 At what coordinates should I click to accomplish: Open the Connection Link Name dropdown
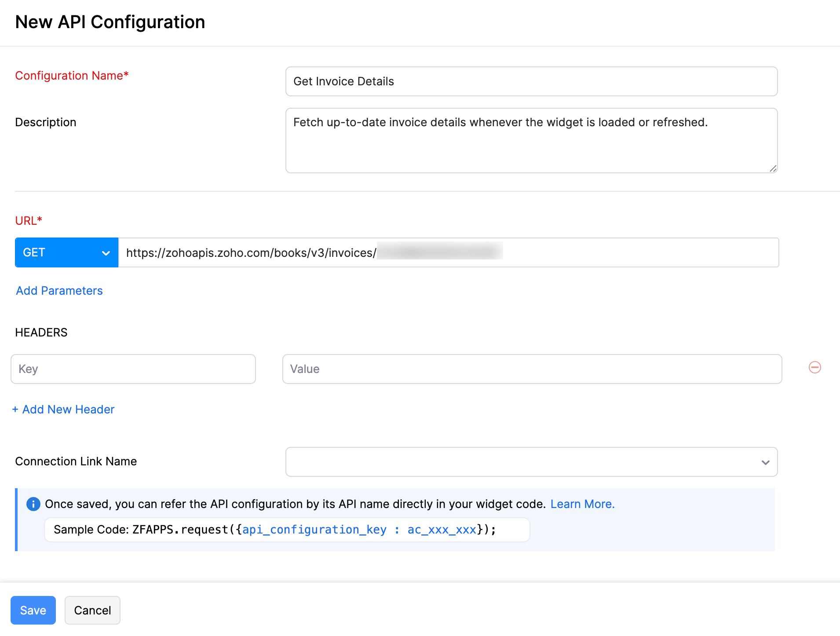531,462
